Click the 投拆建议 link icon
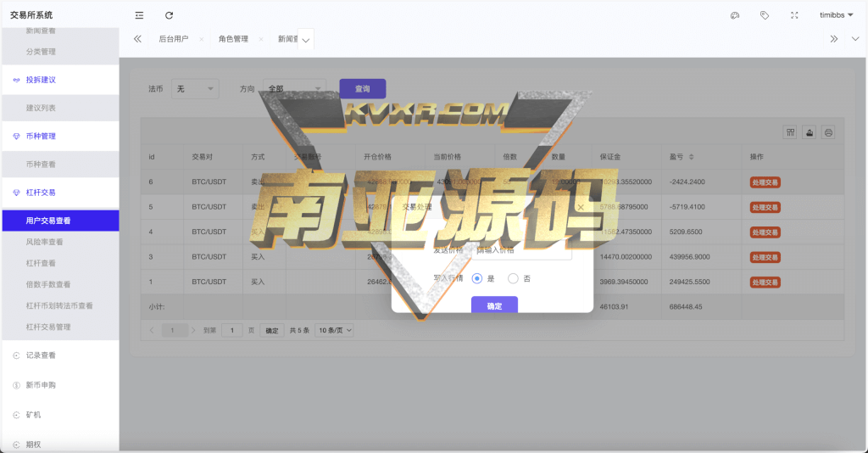This screenshot has height=453, width=868. pyautogui.click(x=16, y=81)
